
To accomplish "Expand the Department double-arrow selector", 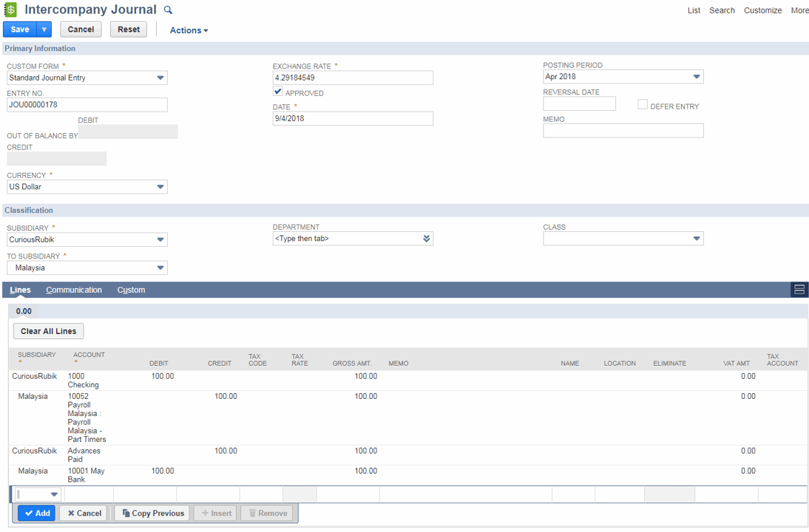I will coord(426,238).
